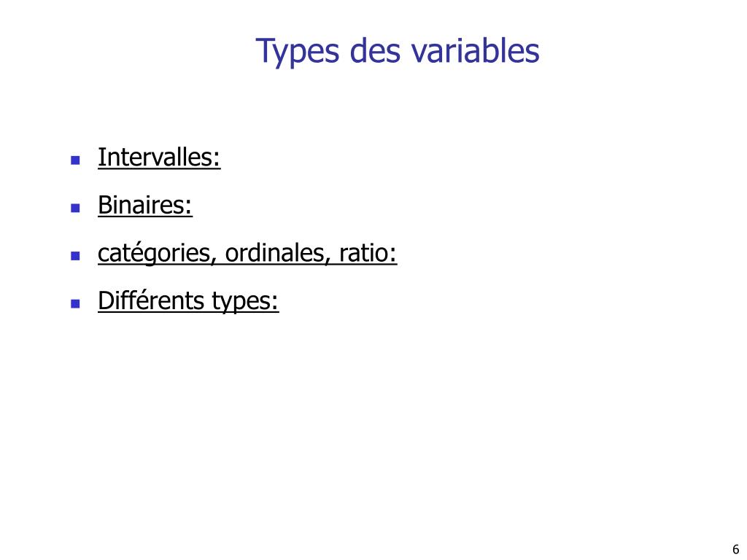Click the "Types des variables" slide title
Viewport: 747px width, 560px height.
[x=398, y=52]
